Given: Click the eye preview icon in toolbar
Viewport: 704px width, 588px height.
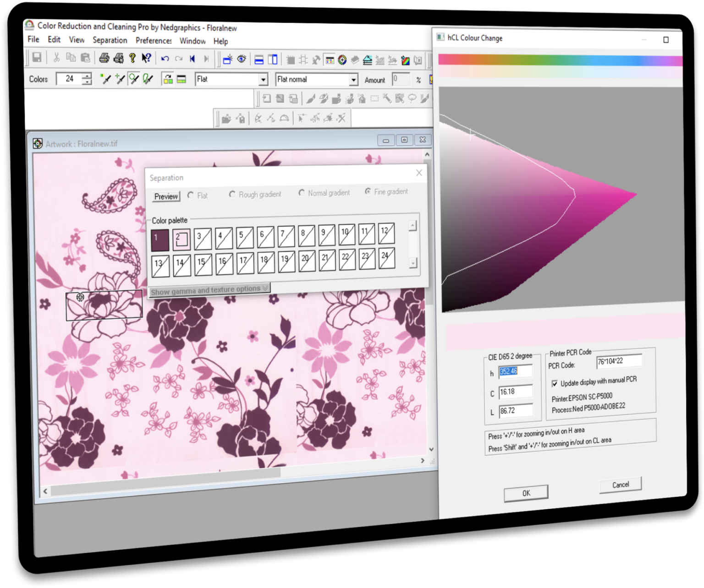Looking at the screenshot, I should click(x=242, y=59).
